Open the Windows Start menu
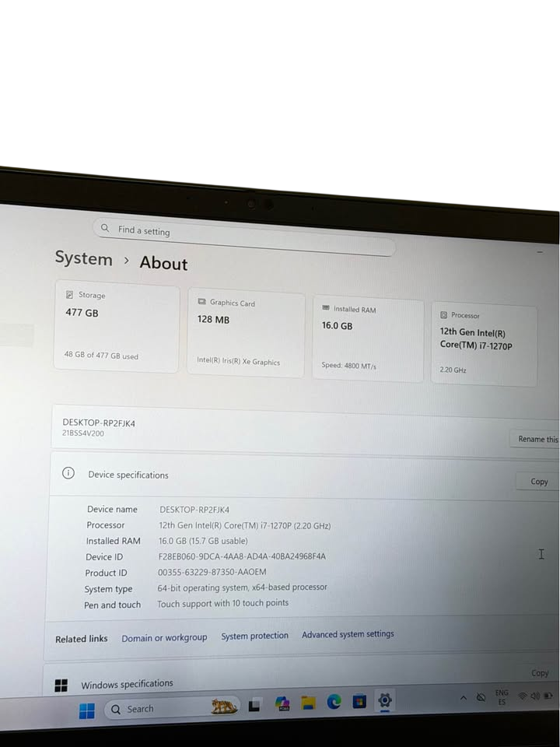Screen dimensions: 560x747 click(86, 710)
